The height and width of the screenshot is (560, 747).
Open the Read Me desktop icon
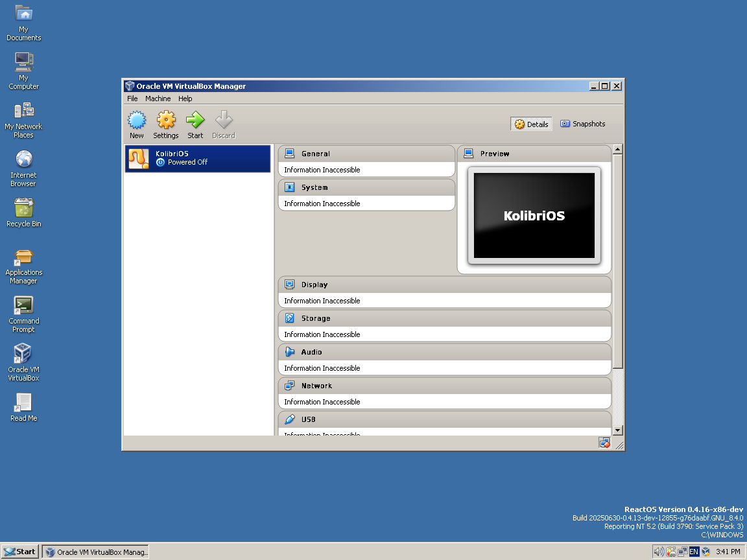tap(23, 408)
